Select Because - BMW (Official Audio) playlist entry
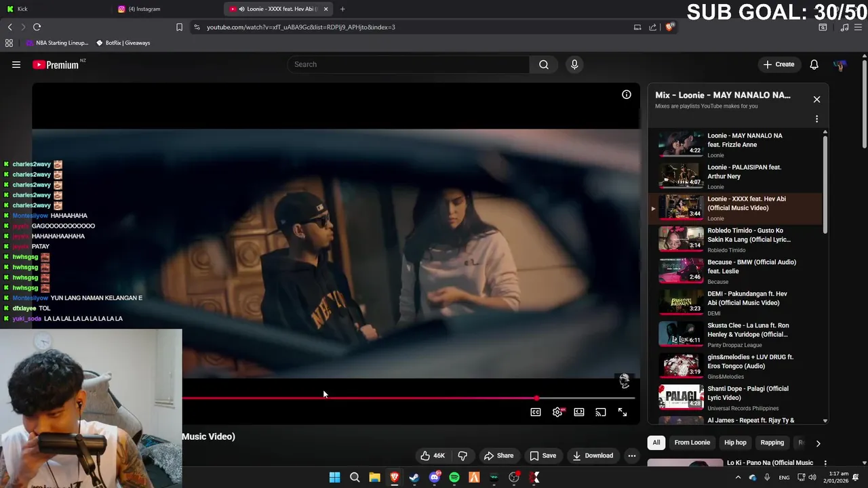Viewport: 868px width, 488px height. [736, 271]
